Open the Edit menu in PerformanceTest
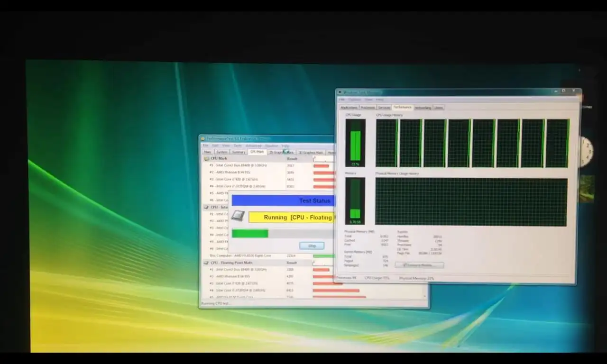 [215, 146]
